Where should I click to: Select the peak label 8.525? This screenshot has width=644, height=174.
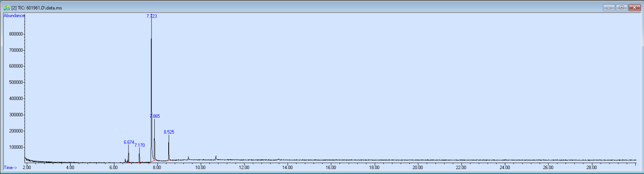169,132
